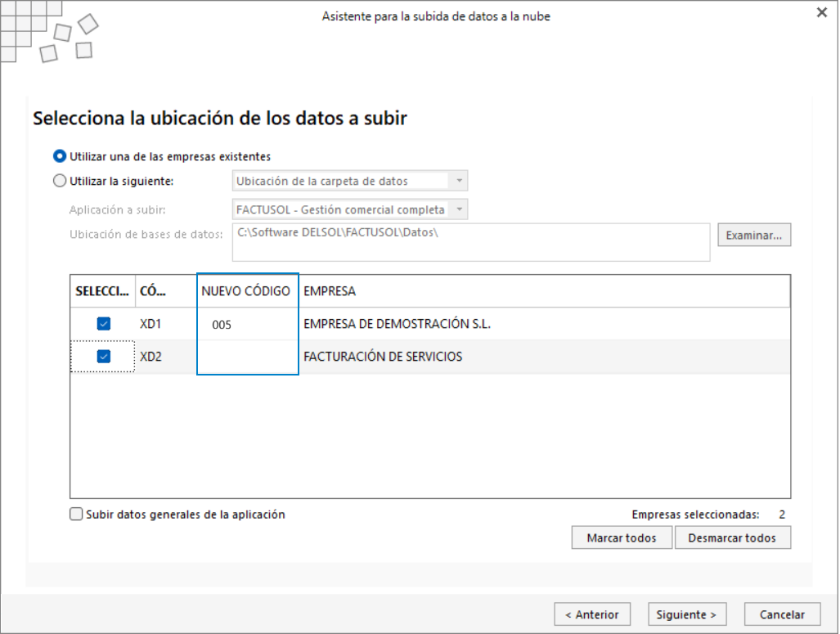Click the NUEVO CÓDIGO column header
Image resolution: width=840 pixels, height=634 pixels.
246,291
